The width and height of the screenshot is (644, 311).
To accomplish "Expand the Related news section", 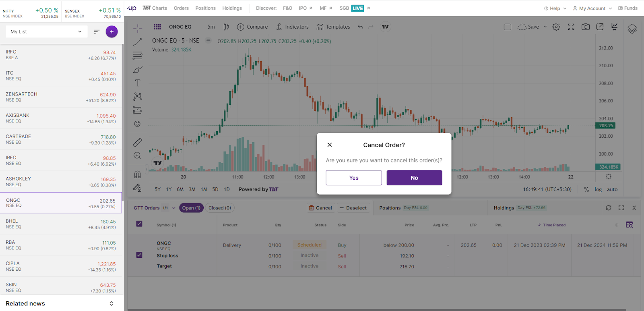I will tap(111, 303).
